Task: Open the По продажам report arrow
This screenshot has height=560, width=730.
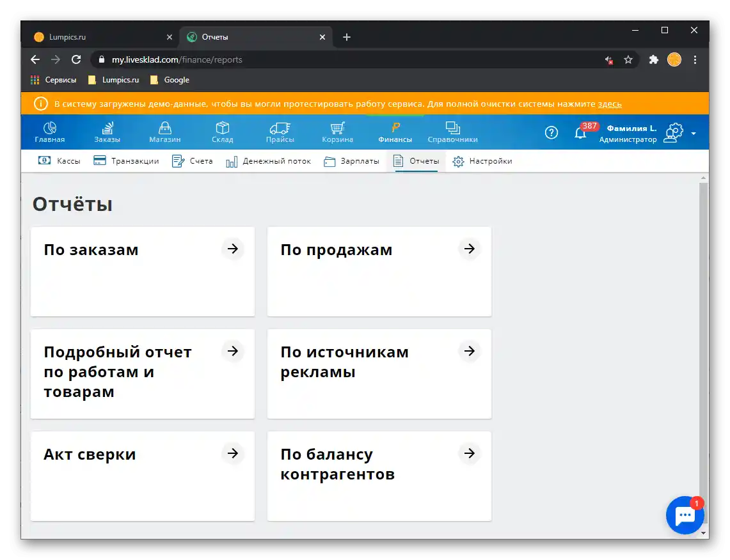Action: pos(470,249)
